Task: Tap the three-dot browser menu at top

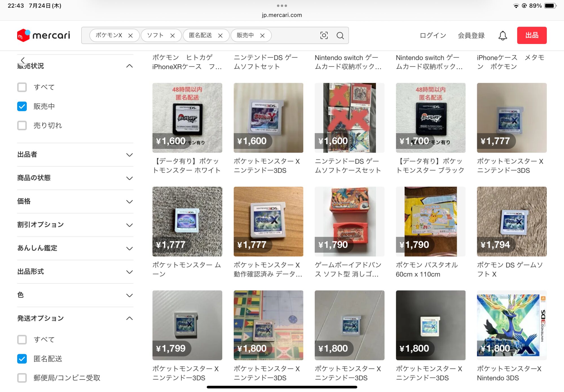Action: pos(282,6)
